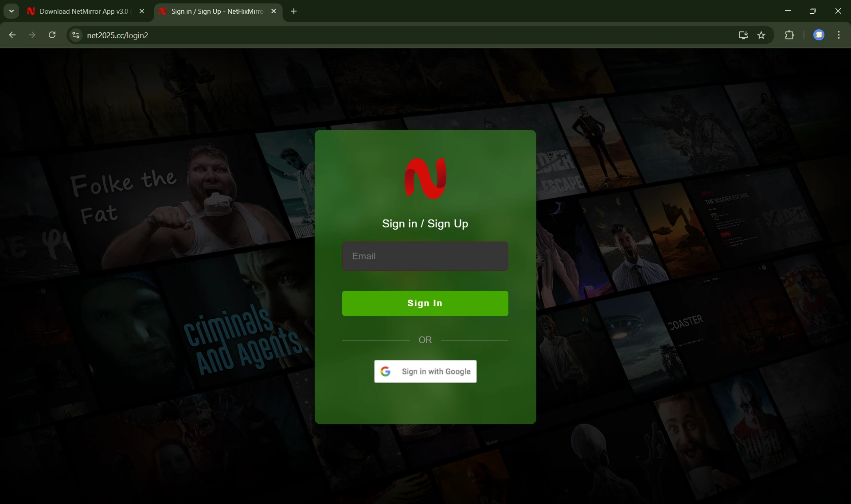Close the Sign in / Sign Up tab
Screen dimensions: 851x504
(273, 11)
